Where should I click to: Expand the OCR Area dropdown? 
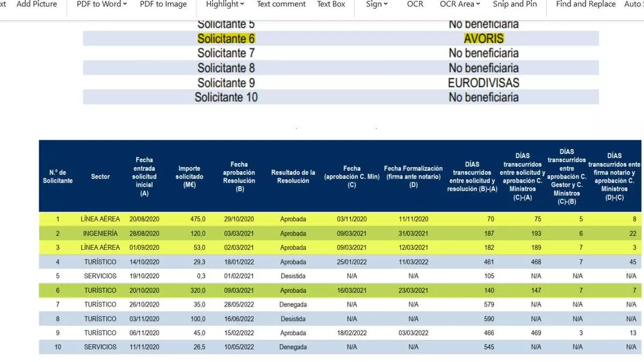(x=460, y=4)
